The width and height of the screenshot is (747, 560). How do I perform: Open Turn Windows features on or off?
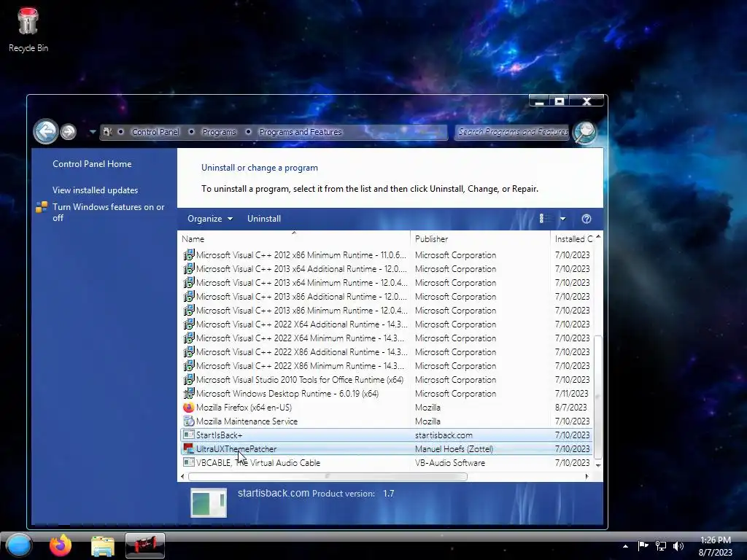tap(109, 212)
